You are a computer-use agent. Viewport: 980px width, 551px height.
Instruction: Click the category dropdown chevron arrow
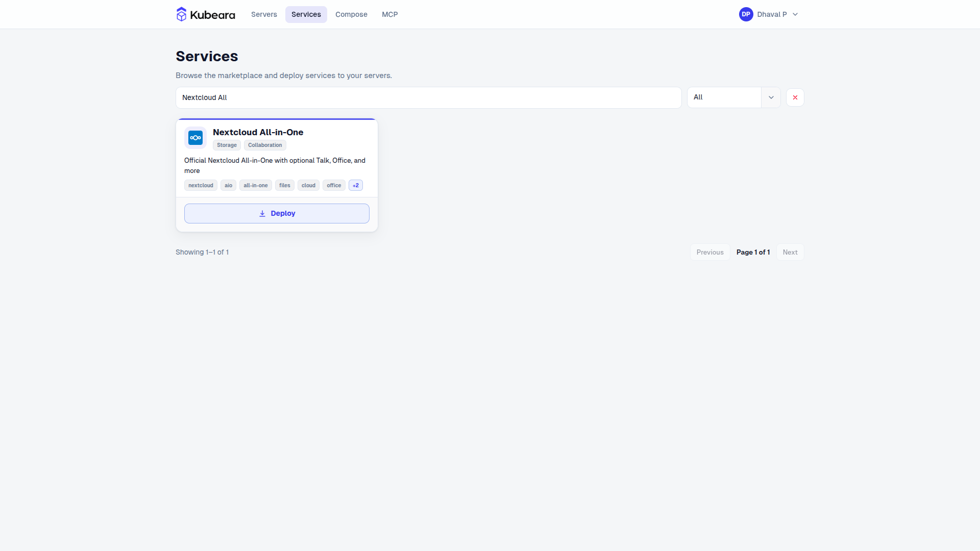click(771, 97)
